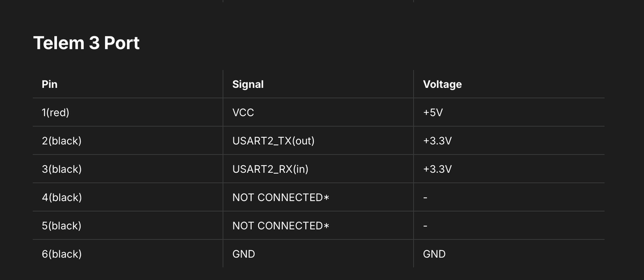The width and height of the screenshot is (644, 280).
Task: Select the 5(black) pin cell
Action: tap(62, 226)
